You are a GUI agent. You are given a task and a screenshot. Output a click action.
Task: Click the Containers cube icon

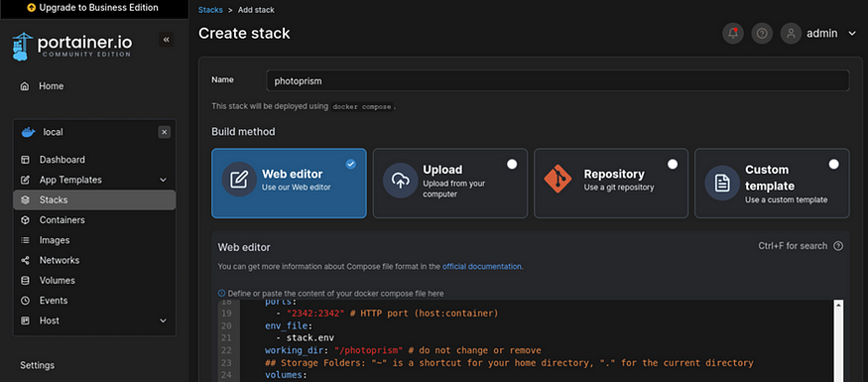25,220
